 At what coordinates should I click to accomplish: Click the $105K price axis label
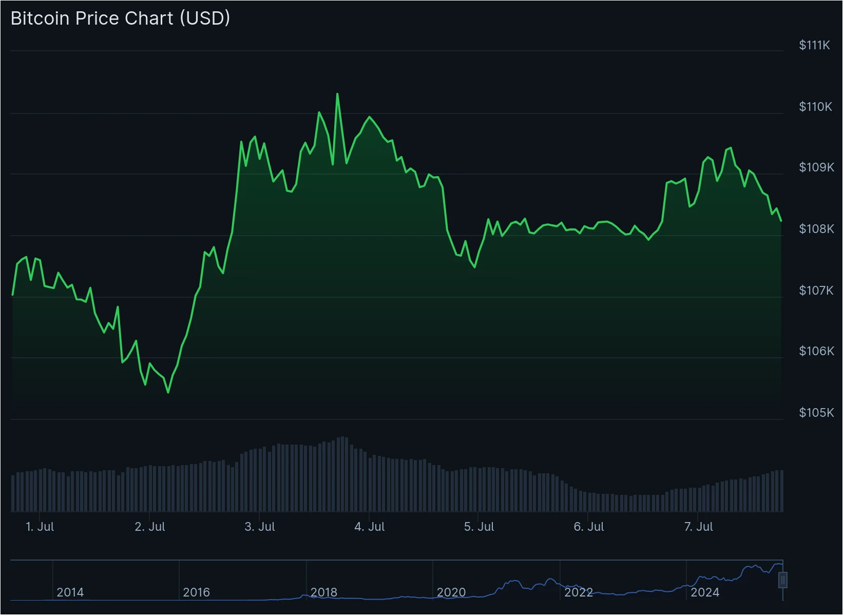[x=817, y=413]
